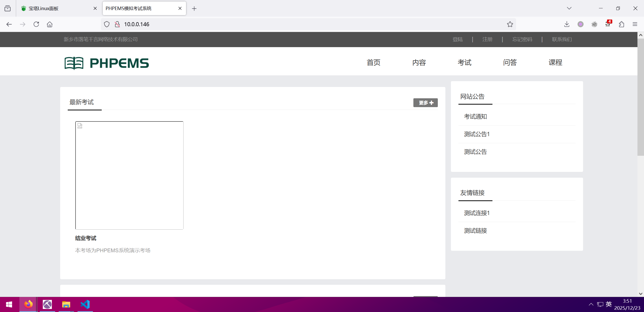Click the 登陆 login link
Screen dimensions: 644x312
pyautogui.click(x=457, y=39)
